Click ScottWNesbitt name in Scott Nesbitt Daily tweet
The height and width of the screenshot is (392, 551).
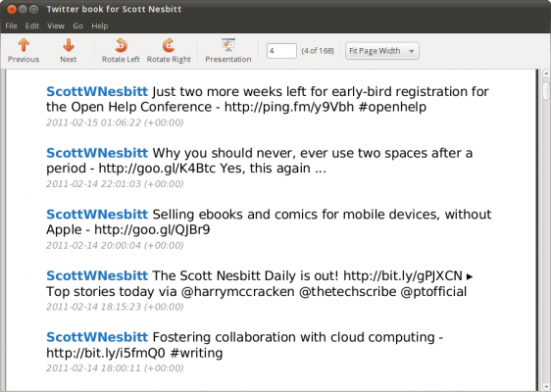97,275
